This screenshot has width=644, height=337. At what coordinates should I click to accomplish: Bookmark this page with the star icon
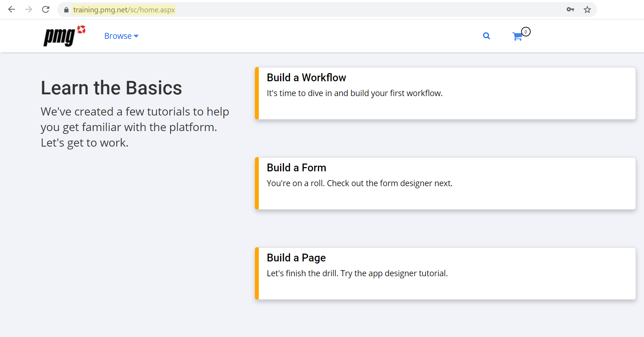[x=587, y=10]
